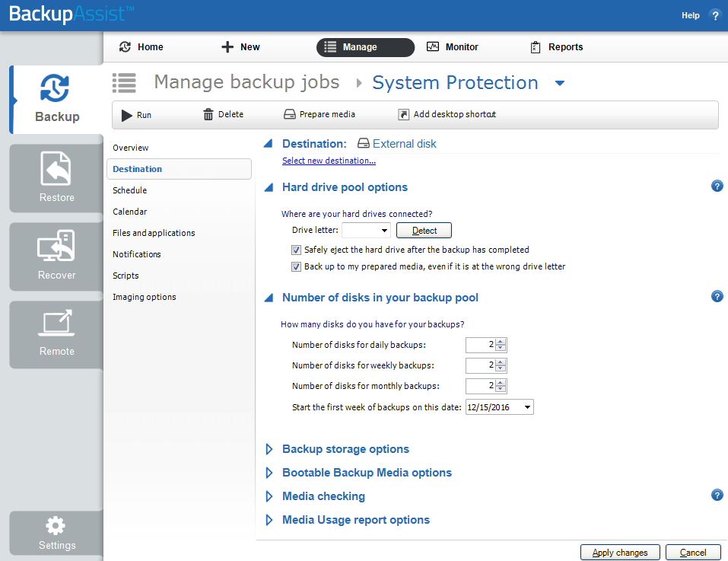Go to the Home tab
This screenshot has width=728, height=561.
pyautogui.click(x=141, y=47)
